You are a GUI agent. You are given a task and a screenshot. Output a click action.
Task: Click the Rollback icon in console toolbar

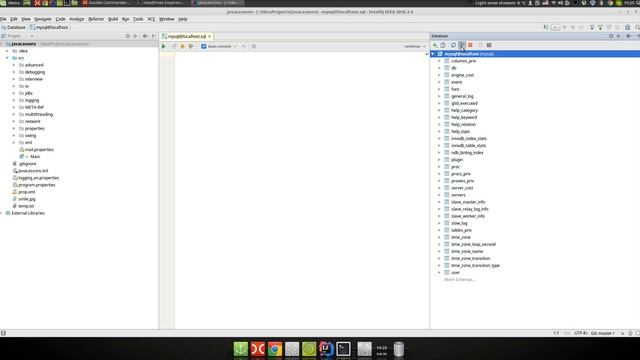coord(244,47)
